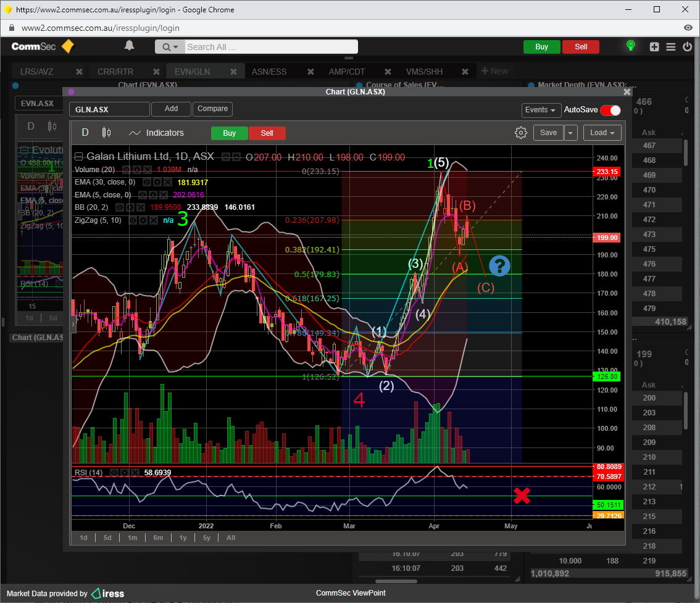Switch to the AMP/CDT tab

(347, 72)
